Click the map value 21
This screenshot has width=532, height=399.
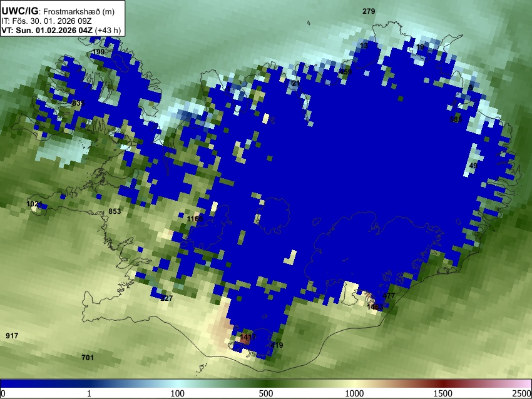(x=296, y=83)
